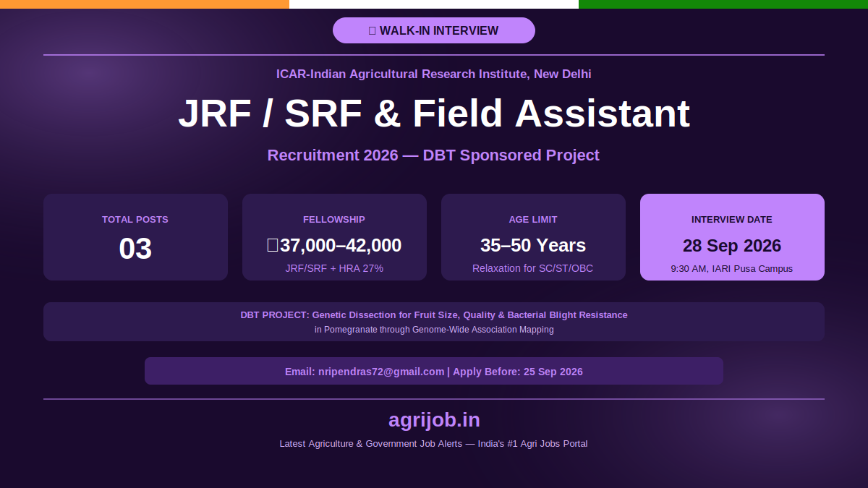Screen dimensions: 868x488
Task: Click the email and Apply Before 25 Sep 2026 bar
Action: [x=434, y=371]
